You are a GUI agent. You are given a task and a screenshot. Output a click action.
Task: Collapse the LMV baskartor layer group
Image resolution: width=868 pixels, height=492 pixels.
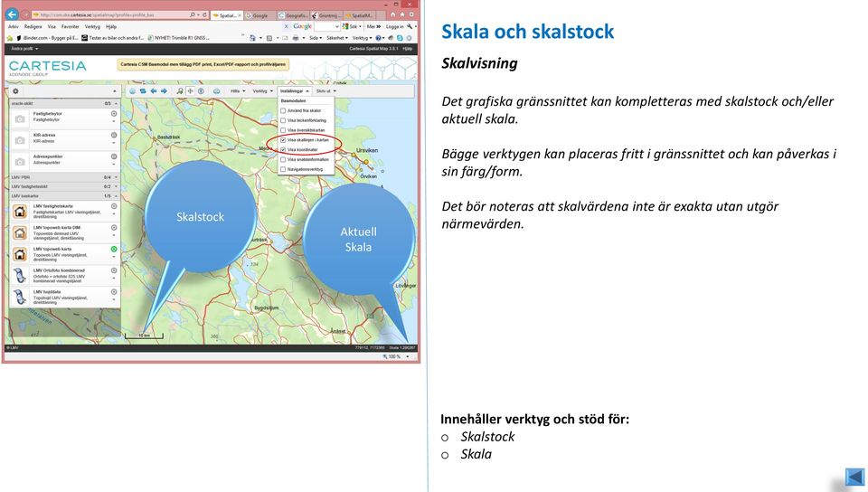point(116,196)
